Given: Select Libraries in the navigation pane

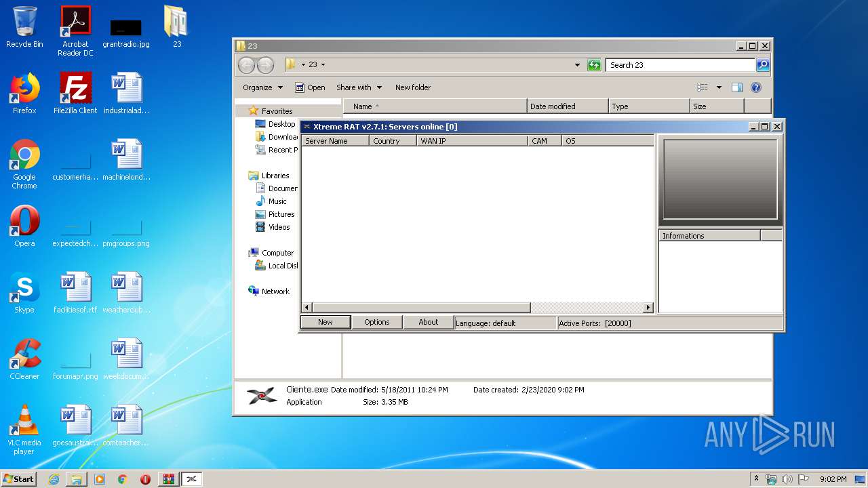Looking at the screenshot, I should pos(269,176).
